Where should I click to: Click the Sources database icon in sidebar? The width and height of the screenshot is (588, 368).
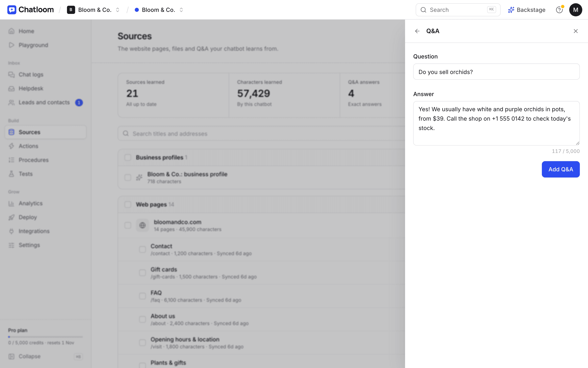point(11,132)
